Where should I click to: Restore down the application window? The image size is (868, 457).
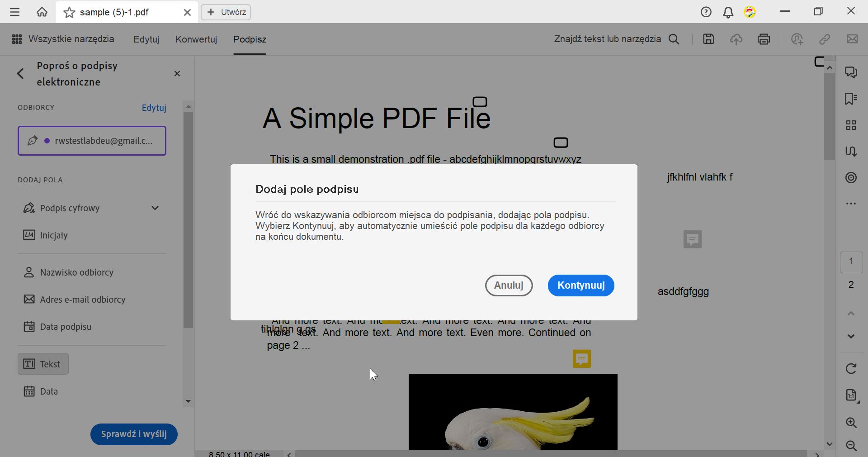(818, 11)
